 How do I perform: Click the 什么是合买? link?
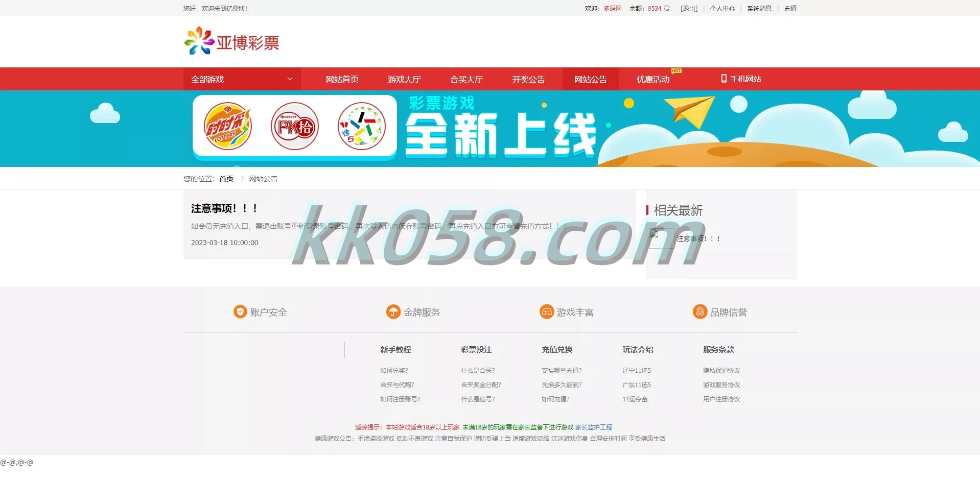point(478,371)
